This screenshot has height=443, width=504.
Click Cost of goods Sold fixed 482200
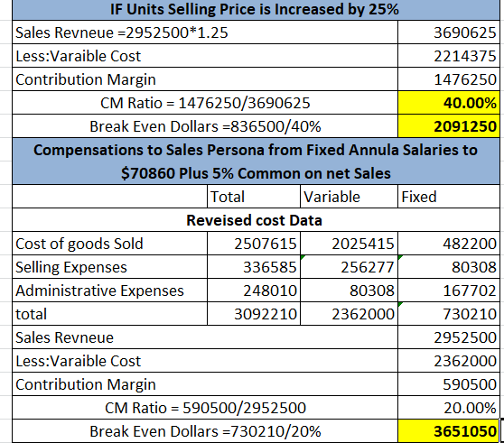pyautogui.click(x=449, y=244)
